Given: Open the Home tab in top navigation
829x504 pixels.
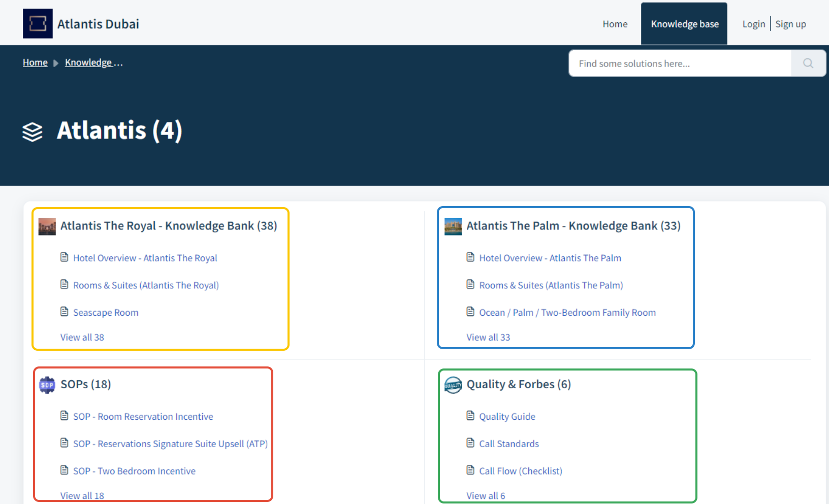Looking at the screenshot, I should pos(615,24).
